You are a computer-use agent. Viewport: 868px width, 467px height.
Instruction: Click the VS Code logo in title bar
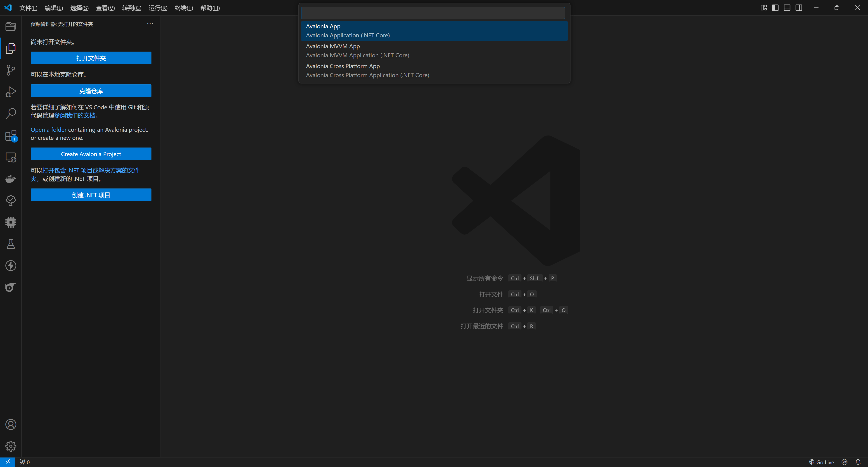8,8
